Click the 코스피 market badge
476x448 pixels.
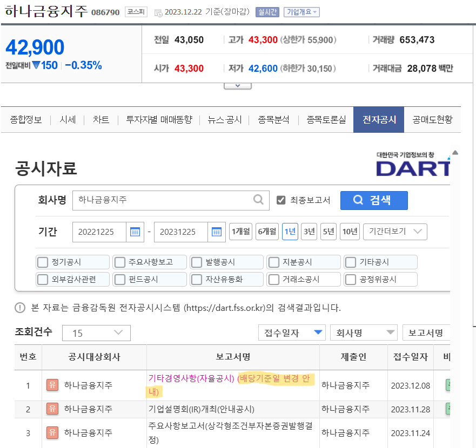coord(136,12)
